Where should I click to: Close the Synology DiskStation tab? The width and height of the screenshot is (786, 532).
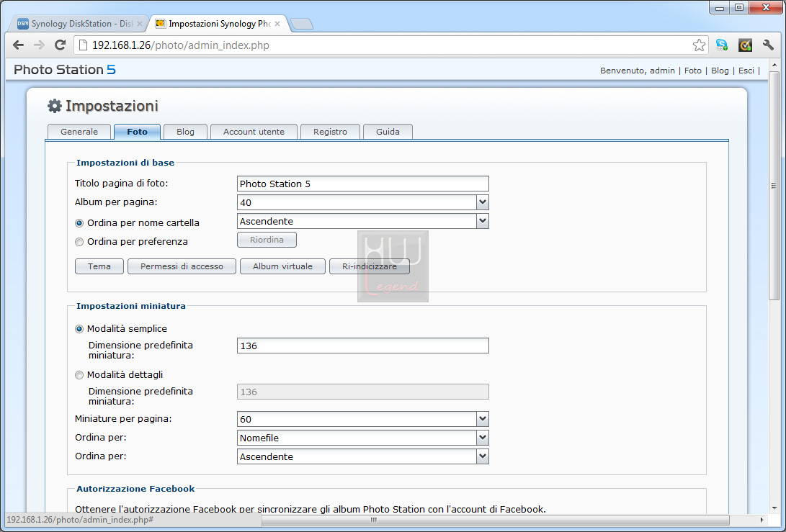139,24
